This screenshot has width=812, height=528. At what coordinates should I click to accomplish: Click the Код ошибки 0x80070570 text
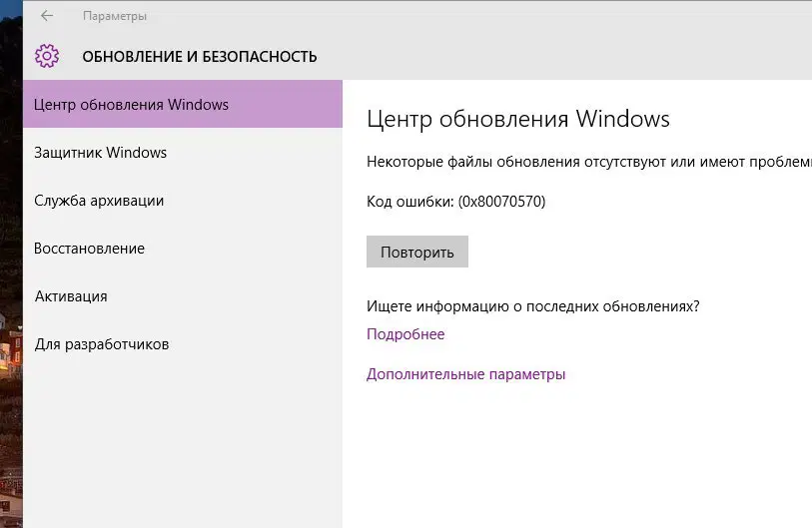pyautogui.click(x=455, y=202)
